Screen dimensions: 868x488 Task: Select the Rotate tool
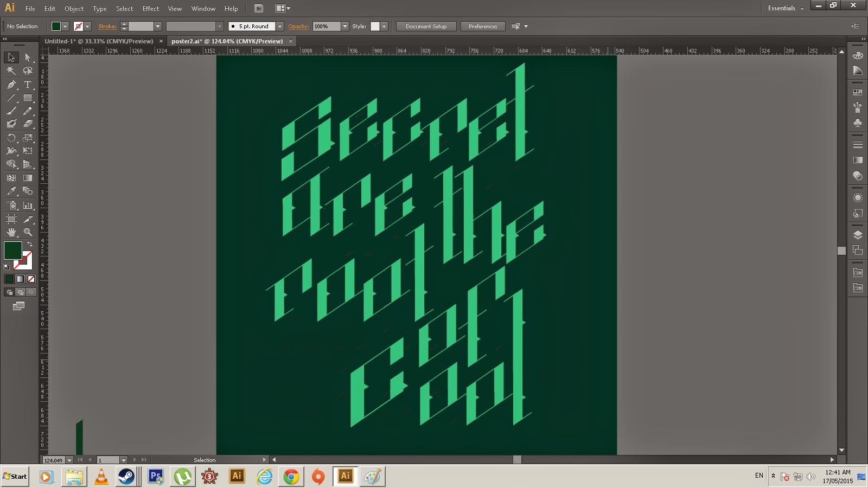pyautogui.click(x=11, y=138)
